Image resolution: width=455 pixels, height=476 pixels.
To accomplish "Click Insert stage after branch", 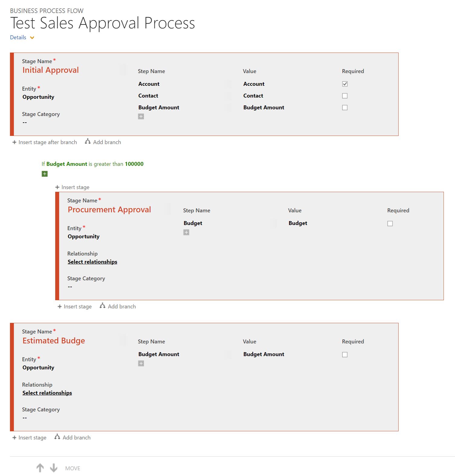I will point(45,142).
